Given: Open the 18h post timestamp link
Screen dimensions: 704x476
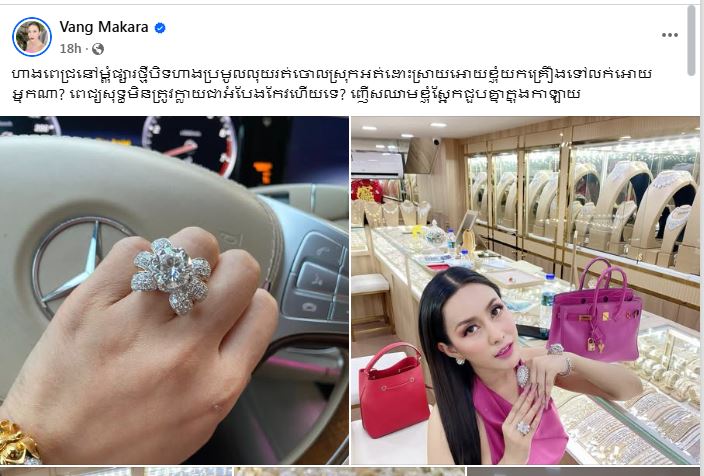Looking at the screenshot, I should pyautogui.click(x=70, y=48).
